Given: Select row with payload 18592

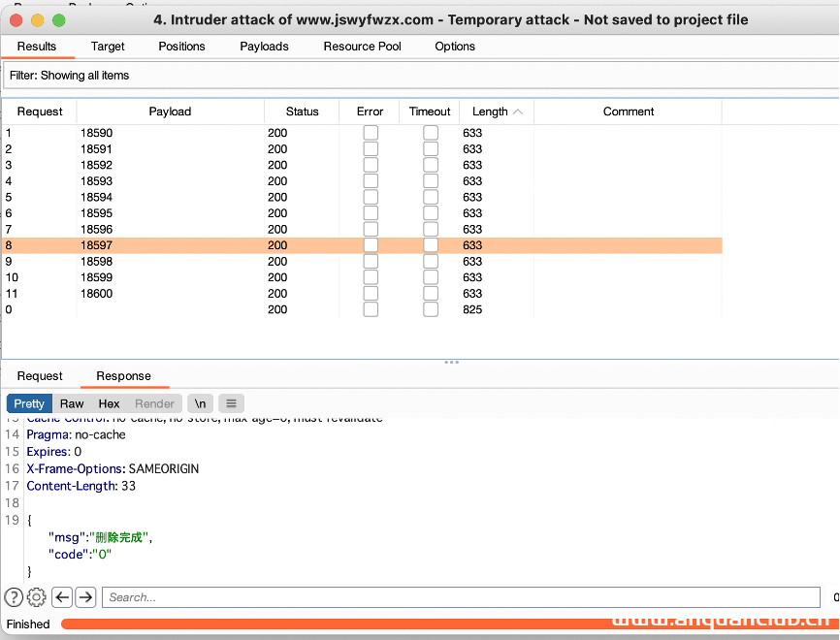Looking at the screenshot, I should (x=362, y=165).
